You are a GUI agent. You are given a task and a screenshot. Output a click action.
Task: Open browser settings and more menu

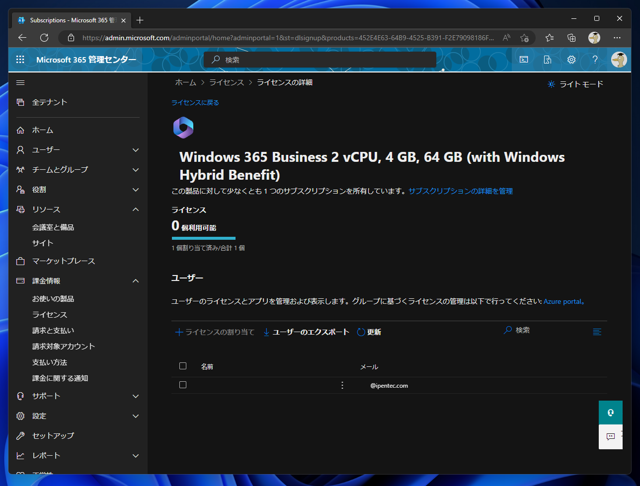click(x=617, y=38)
